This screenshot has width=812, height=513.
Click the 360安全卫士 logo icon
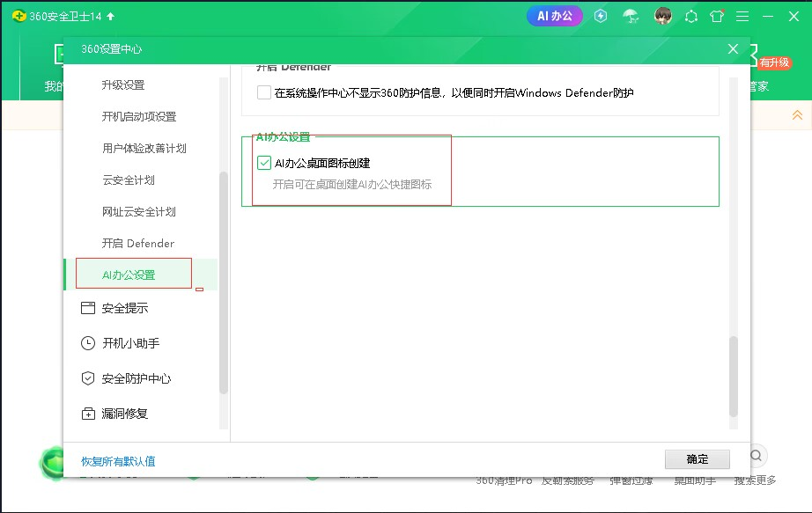18,16
